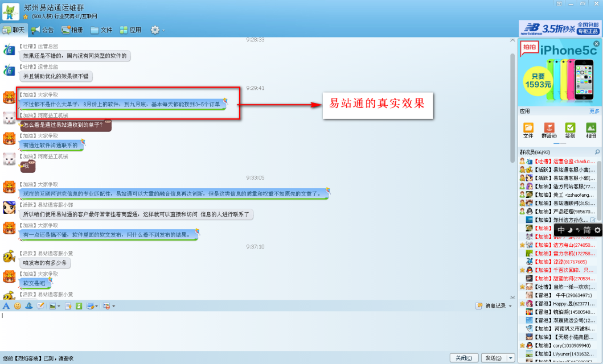Click the music share icon in toolbar
Image resolution: width=603 pixels, height=364 pixels.
click(x=79, y=306)
